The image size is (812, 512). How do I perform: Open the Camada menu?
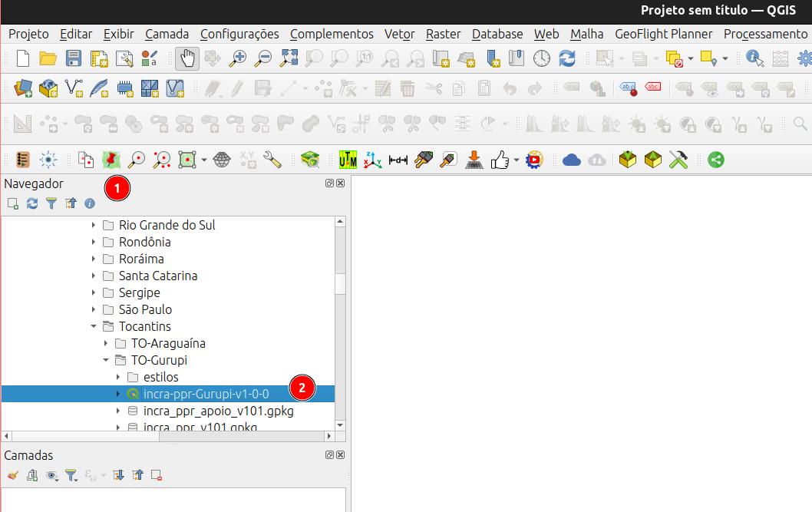pyautogui.click(x=167, y=35)
